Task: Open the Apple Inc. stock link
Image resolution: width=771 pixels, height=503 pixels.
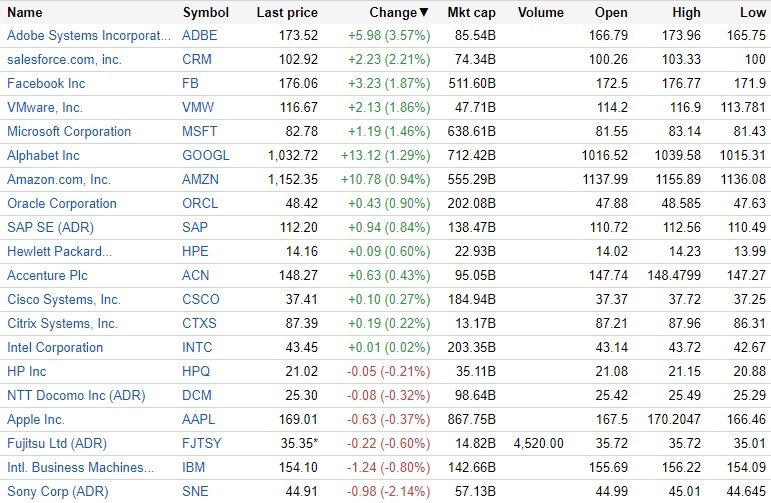Action: pos(36,419)
